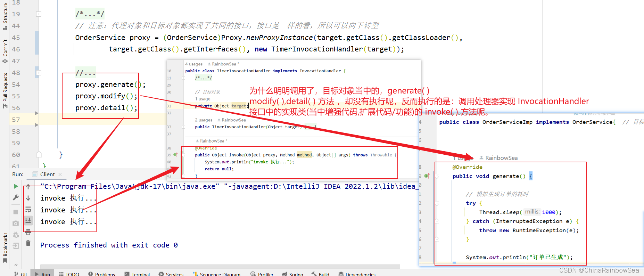Viewport: 644px width, 276px height.
Task: Toggle soft-wrap in Run console
Action: [x=28, y=210]
